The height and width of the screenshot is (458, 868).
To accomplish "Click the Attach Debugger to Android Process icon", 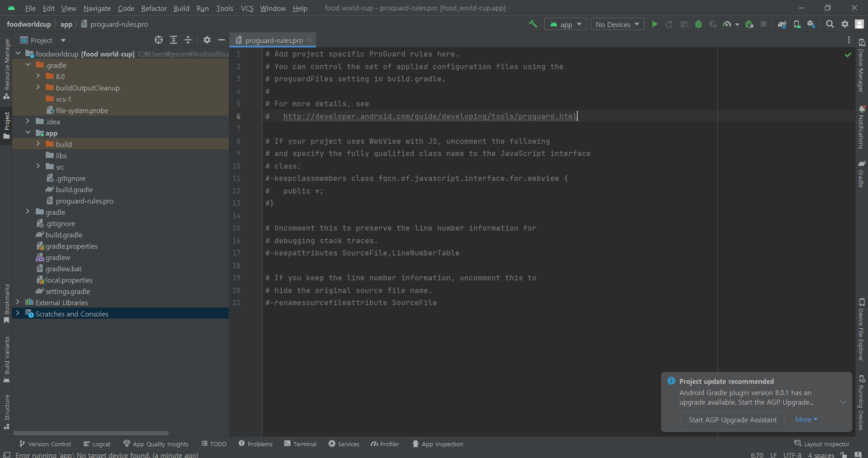I will pyautogui.click(x=749, y=24).
